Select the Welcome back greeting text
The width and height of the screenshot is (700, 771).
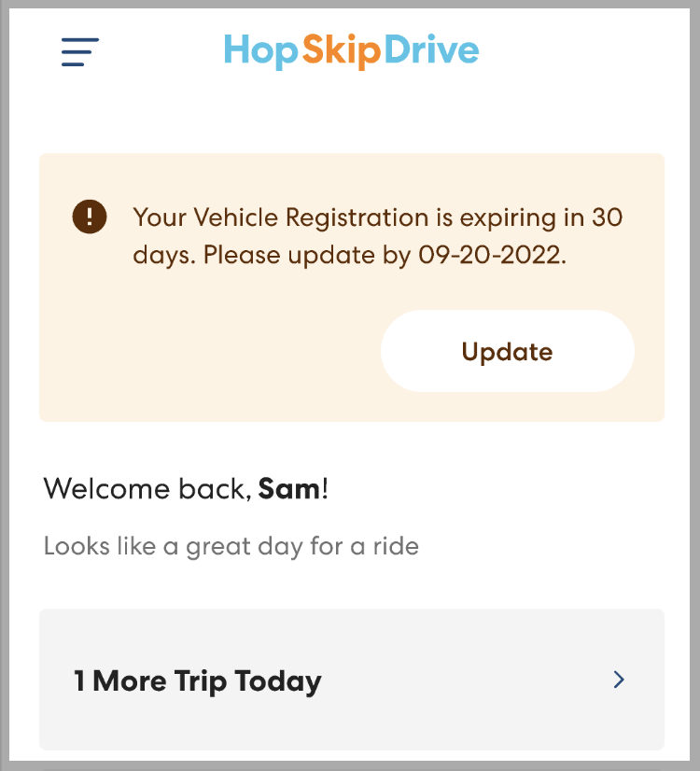coord(147,488)
